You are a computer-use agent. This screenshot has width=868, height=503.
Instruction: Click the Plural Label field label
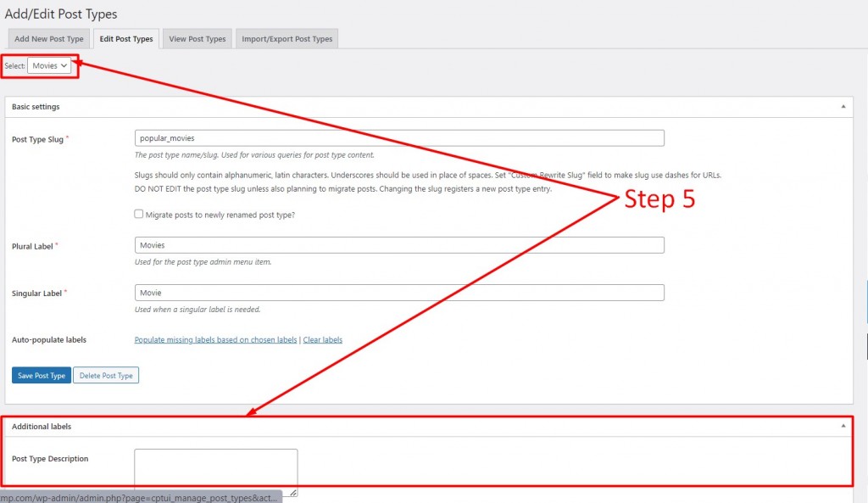click(x=32, y=246)
